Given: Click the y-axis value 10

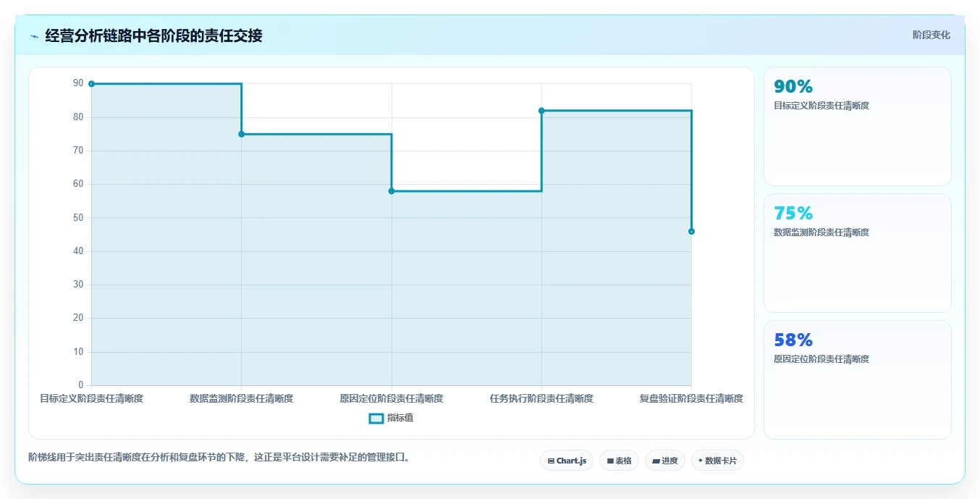Looking at the screenshot, I should point(78,351).
